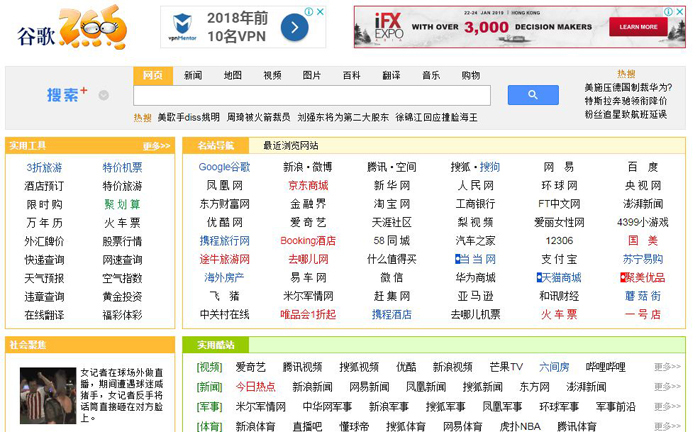Expand 更多>> in the 实用工具 panel
This screenshot has width=700, height=432.
click(x=156, y=146)
